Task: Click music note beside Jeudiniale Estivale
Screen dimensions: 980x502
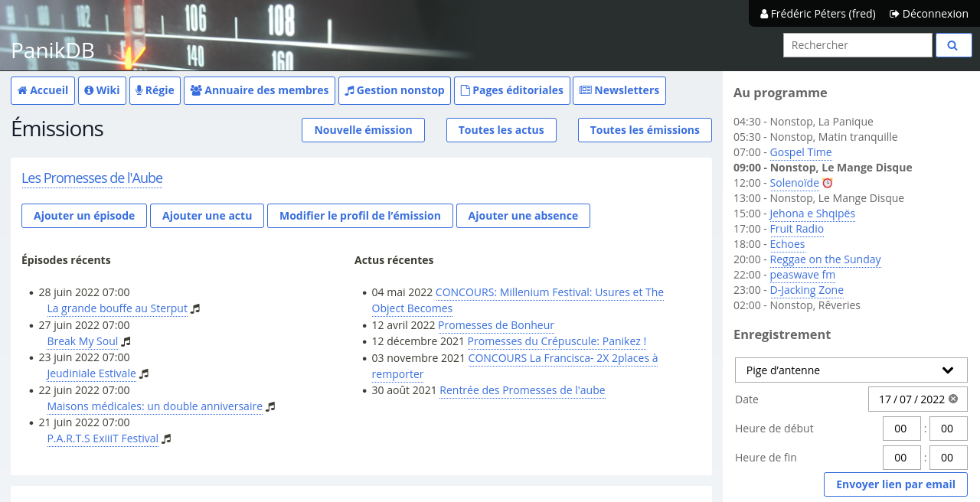Action: coord(144,373)
